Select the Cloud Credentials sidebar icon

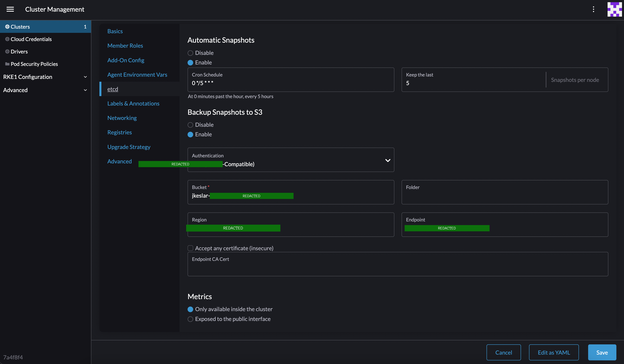(7, 39)
